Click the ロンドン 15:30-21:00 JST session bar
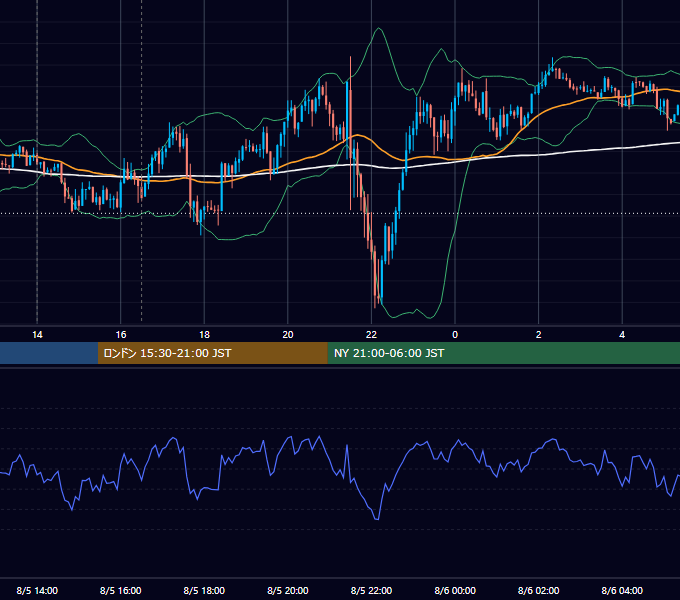Viewport: 680px width, 600px height. click(x=212, y=353)
